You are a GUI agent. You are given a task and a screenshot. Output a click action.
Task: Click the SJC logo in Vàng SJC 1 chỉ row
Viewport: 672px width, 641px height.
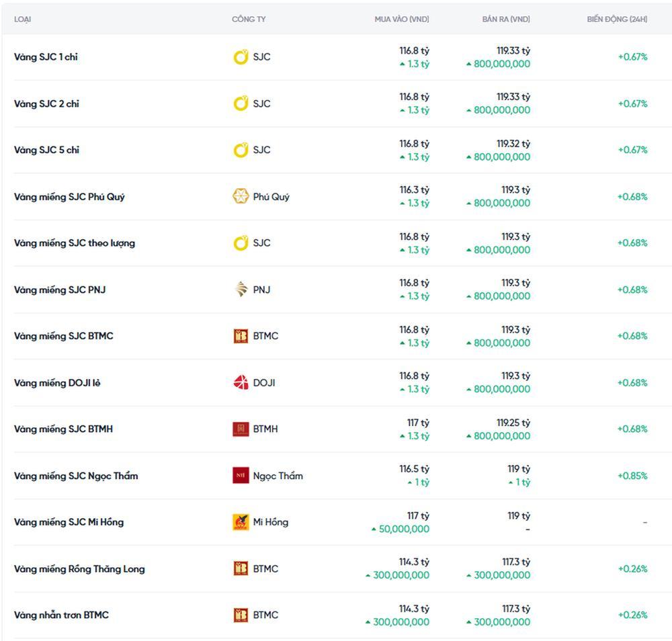coord(241,57)
